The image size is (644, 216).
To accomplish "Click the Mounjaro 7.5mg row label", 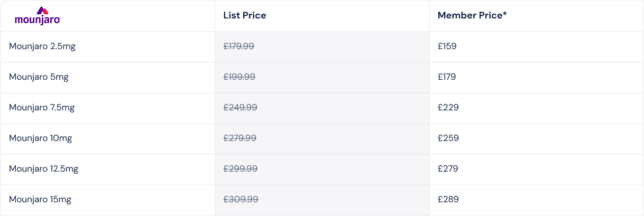I will tap(42, 108).
